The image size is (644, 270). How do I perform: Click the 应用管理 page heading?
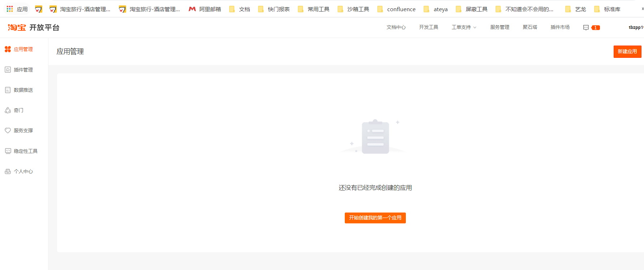point(70,52)
